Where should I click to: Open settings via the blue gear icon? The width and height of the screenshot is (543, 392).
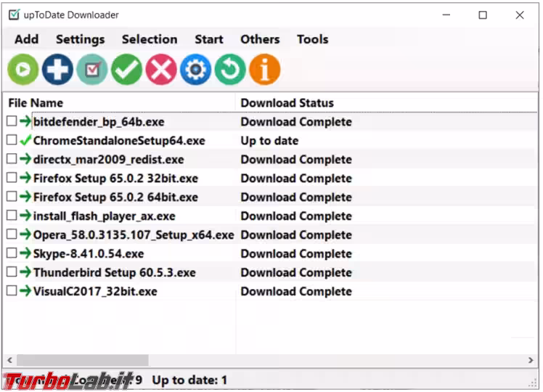pyautogui.click(x=196, y=70)
